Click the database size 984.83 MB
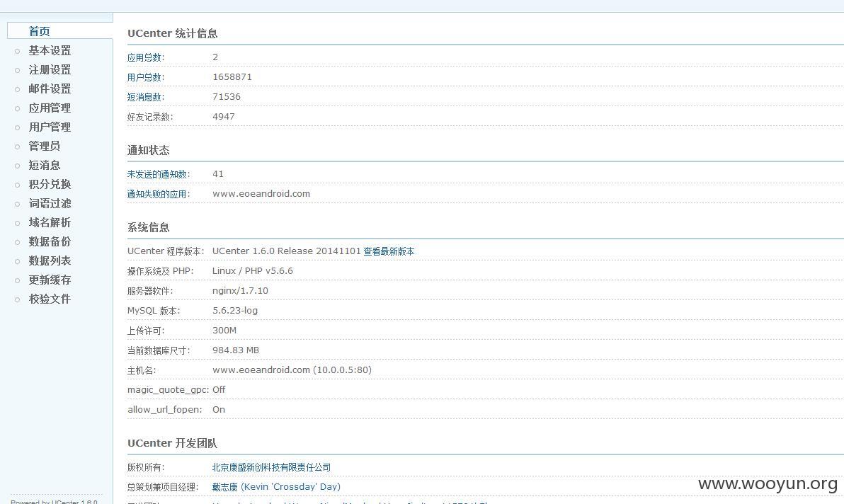Image resolution: width=844 pixels, height=504 pixels. 236,350
